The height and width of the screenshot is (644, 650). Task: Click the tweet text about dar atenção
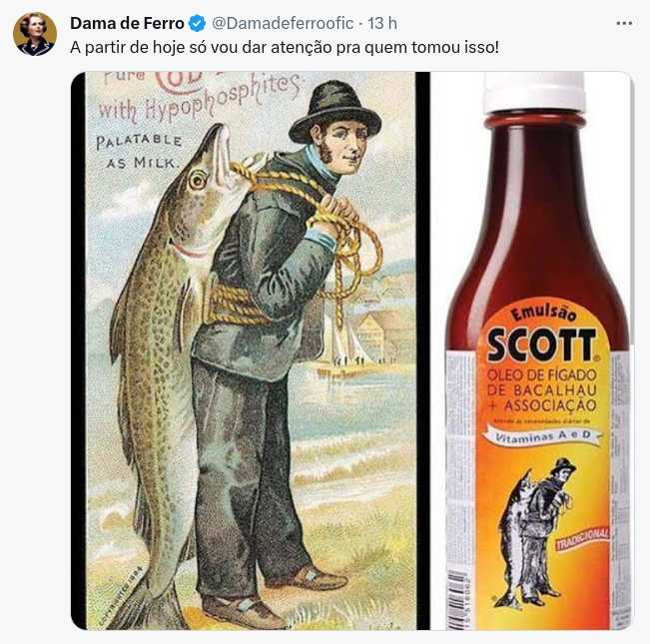point(285,47)
